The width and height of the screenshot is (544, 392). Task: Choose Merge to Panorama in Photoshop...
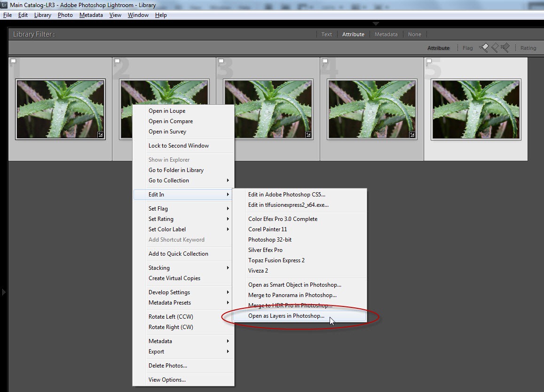coord(300,295)
